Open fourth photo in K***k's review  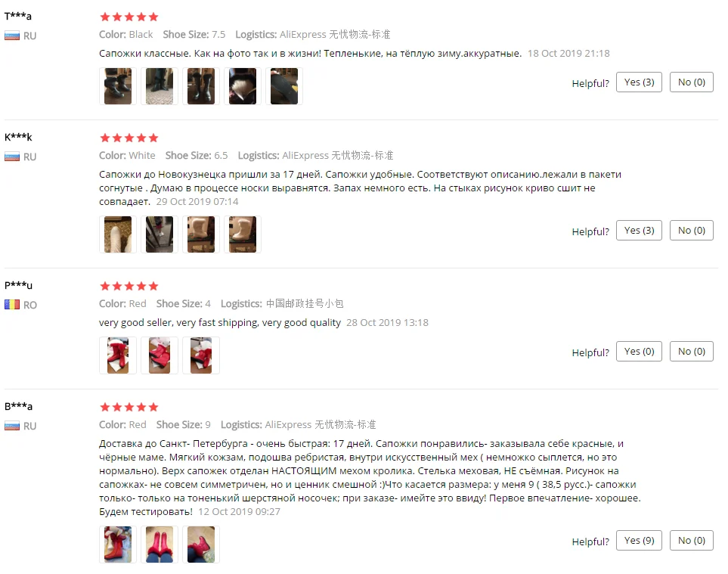pyautogui.click(x=243, y=234)
